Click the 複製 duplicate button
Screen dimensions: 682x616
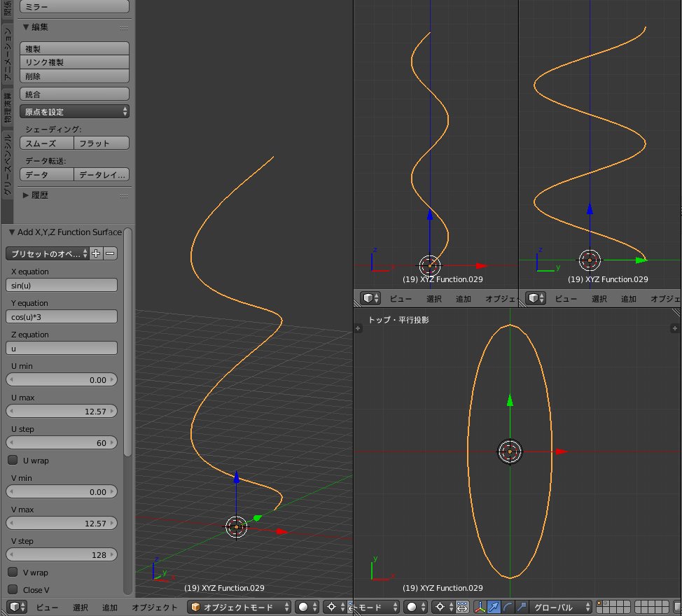click(x=74, y=48)
